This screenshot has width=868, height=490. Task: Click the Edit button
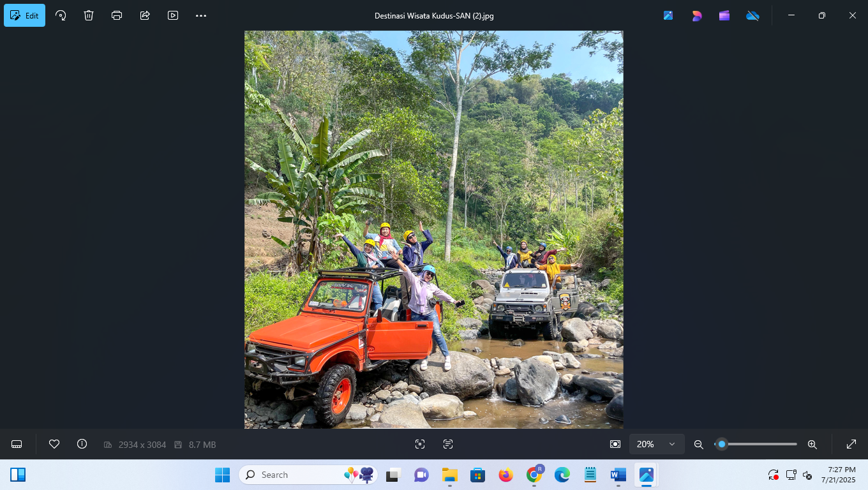click(x=24, y=15)
